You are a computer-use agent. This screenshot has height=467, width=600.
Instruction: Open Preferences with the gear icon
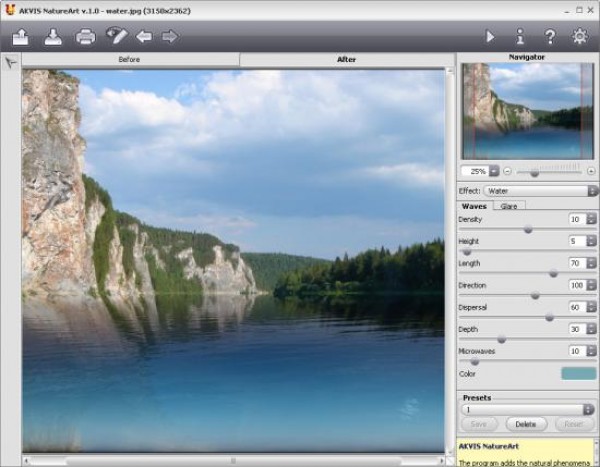[x=580, y=37]
